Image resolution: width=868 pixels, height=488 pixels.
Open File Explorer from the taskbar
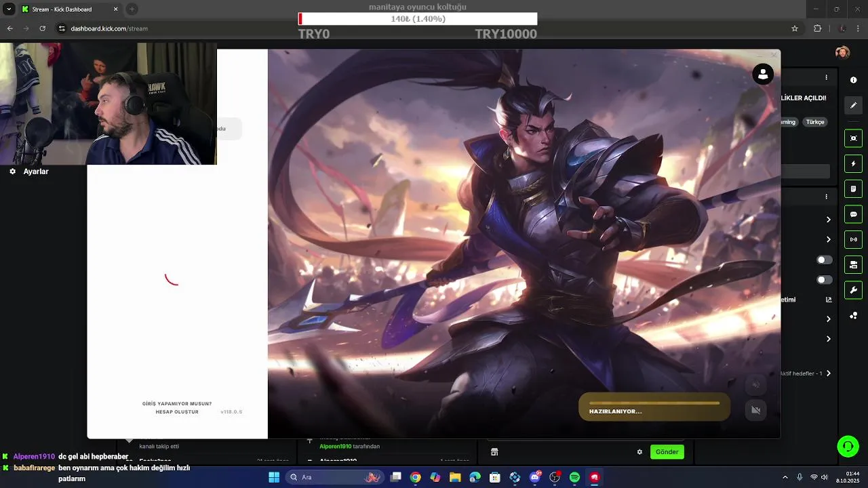455,477
